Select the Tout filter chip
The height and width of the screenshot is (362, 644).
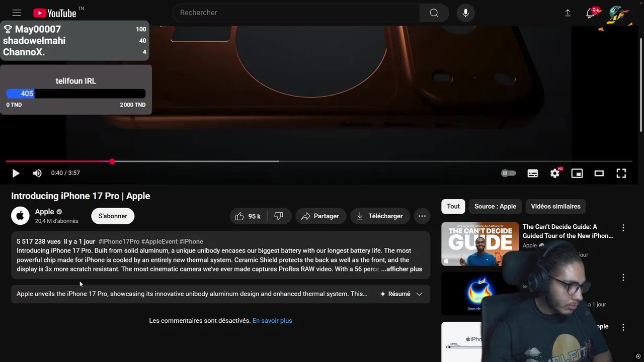[453, 206]
